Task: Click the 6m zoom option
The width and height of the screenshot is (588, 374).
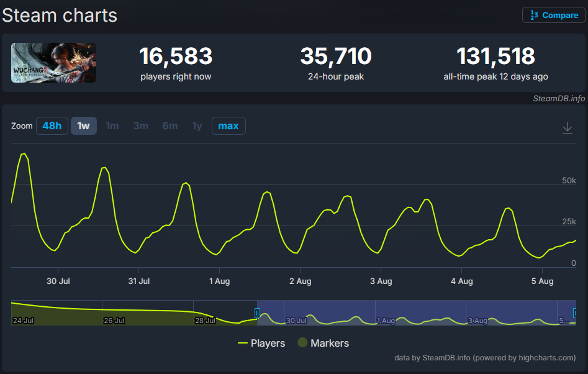Action: (170, 126)
